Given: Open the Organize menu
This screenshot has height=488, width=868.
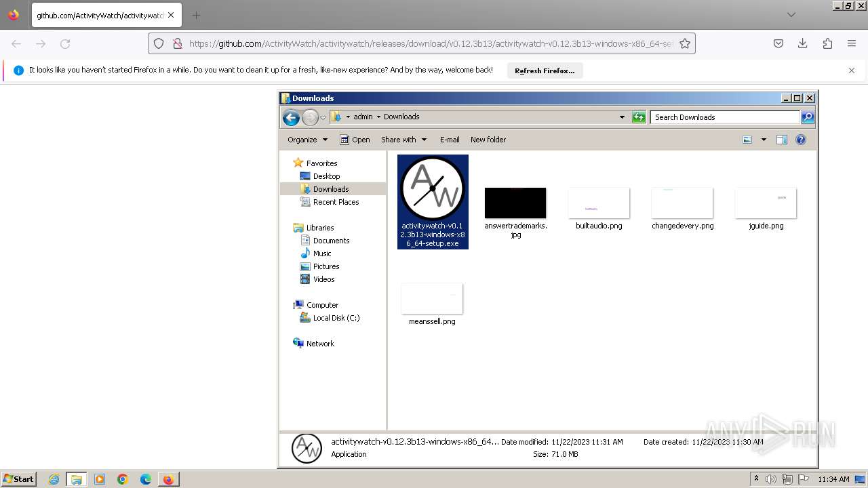Looking at the screenshot, I should [x=307, y=140].
